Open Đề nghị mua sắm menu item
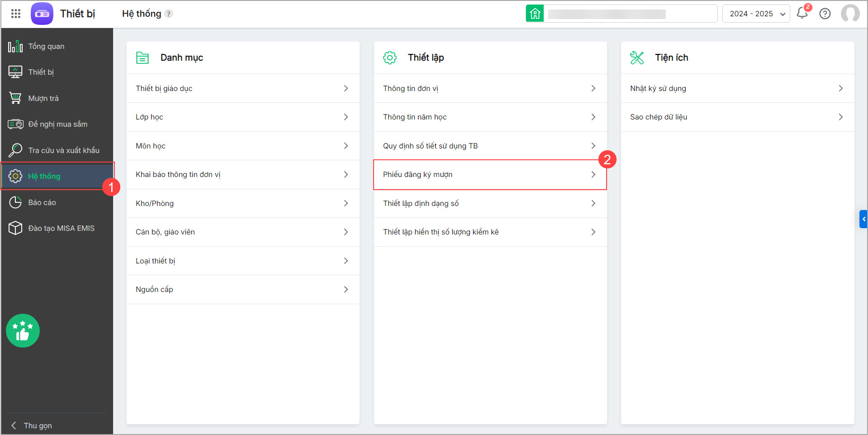The width and height of the screenshot is (868, 435). (x=57, y=124)
